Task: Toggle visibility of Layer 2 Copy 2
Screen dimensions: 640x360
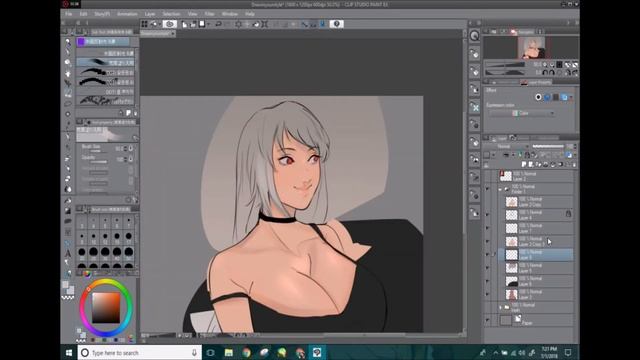Action: tap(487, 241)
